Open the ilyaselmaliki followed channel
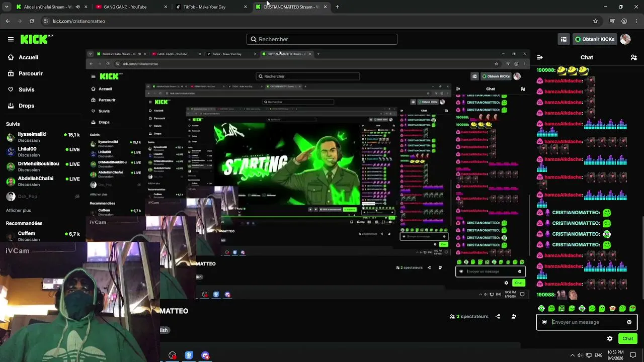The height and width of the screenshot is (362, 644). click(43, 137)
